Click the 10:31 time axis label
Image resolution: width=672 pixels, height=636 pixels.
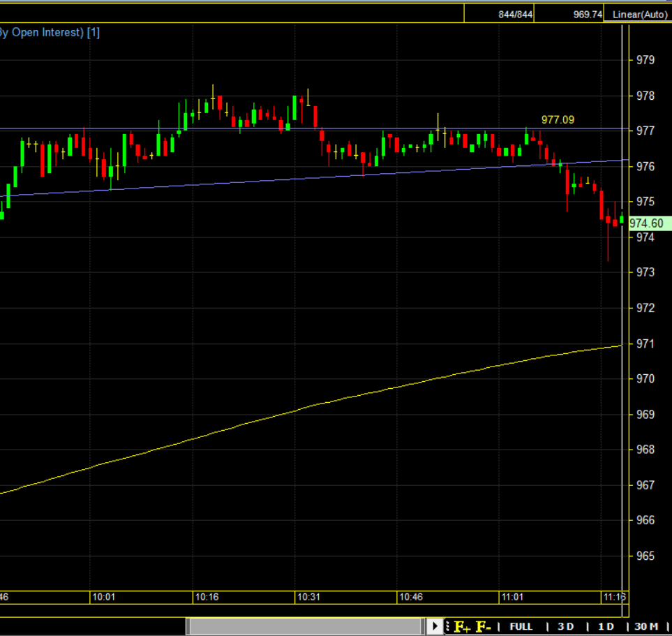coord(308,597)
